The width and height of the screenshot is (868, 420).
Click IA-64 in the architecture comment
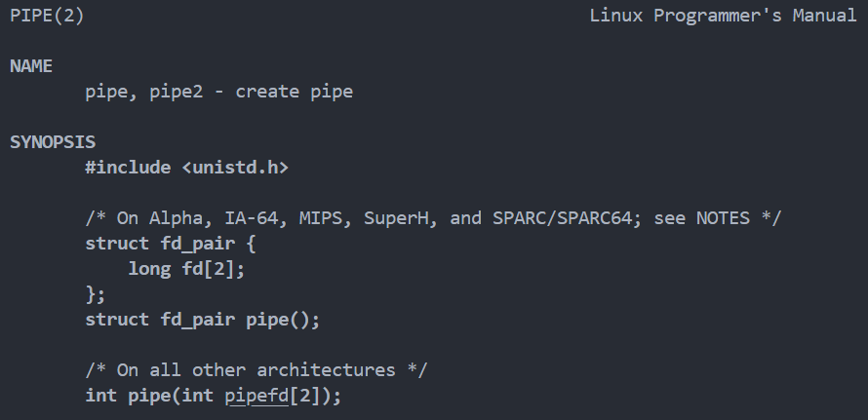[x=256, y=218]
